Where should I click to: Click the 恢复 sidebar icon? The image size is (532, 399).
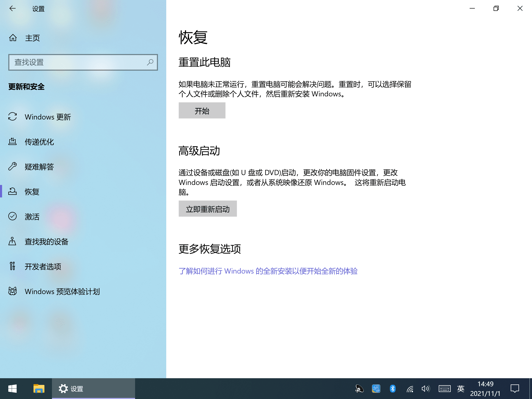click(x=12, y=191)
